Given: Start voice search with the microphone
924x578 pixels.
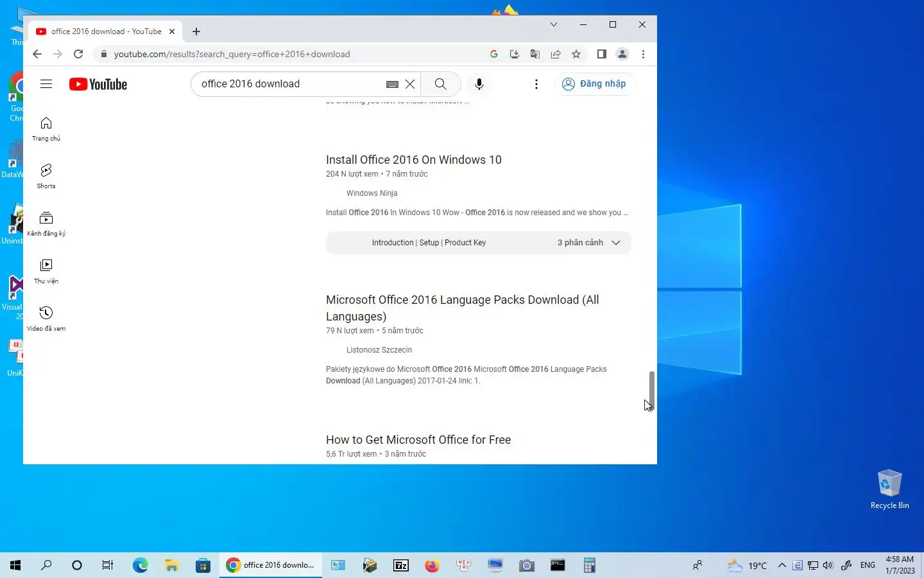Looking at the screenshot, I should point(479,84).
